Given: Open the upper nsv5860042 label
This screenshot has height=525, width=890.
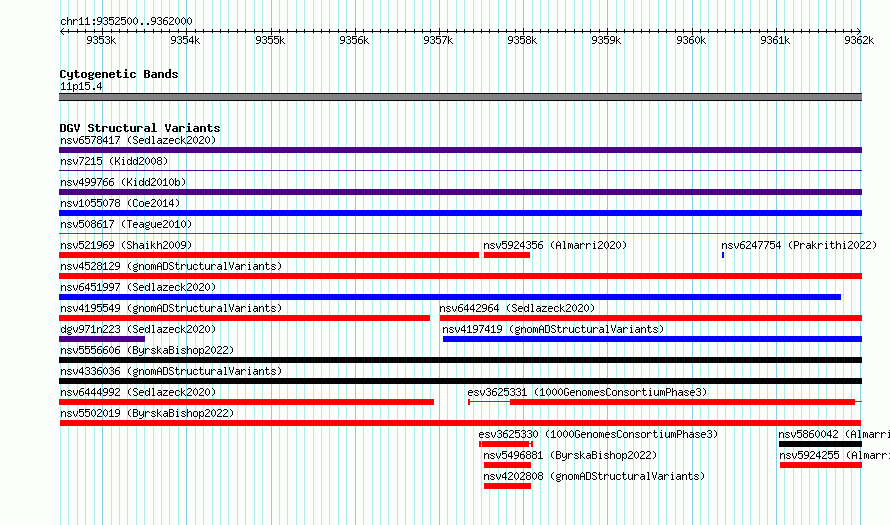Looking at the screenshot, I should (834, 434).
